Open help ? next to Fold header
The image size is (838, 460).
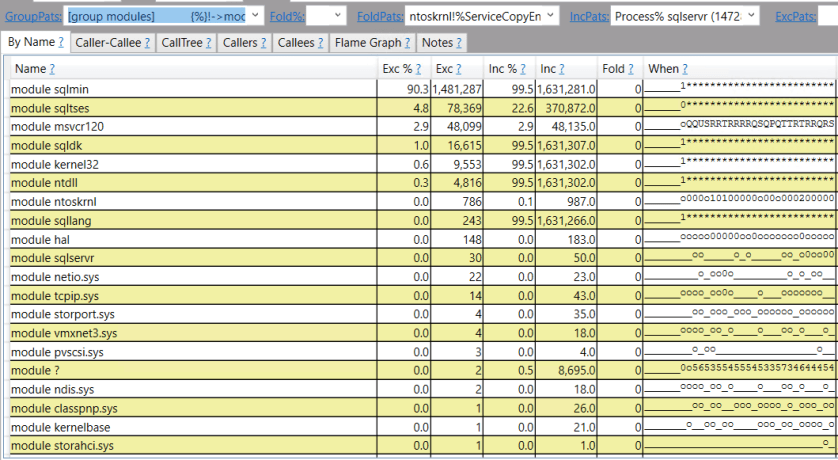631,69
